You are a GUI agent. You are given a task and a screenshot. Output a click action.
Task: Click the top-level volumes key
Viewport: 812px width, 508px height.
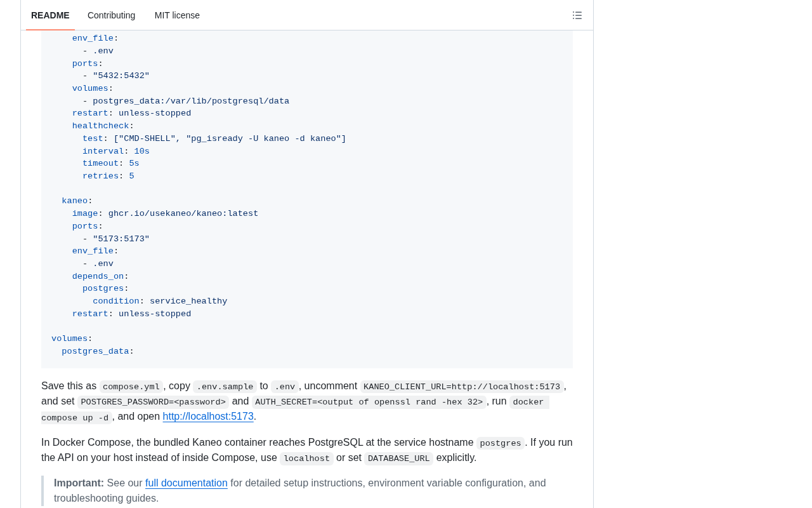69,339
